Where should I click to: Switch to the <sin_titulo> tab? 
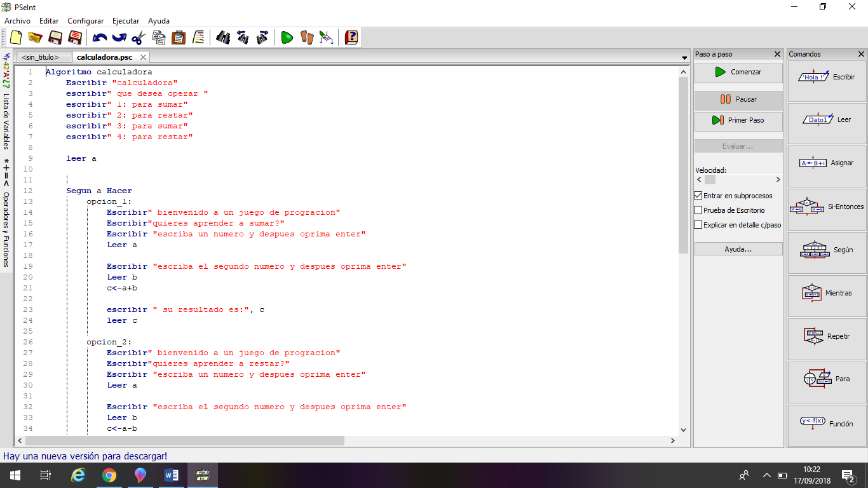[x=40, y=57]
